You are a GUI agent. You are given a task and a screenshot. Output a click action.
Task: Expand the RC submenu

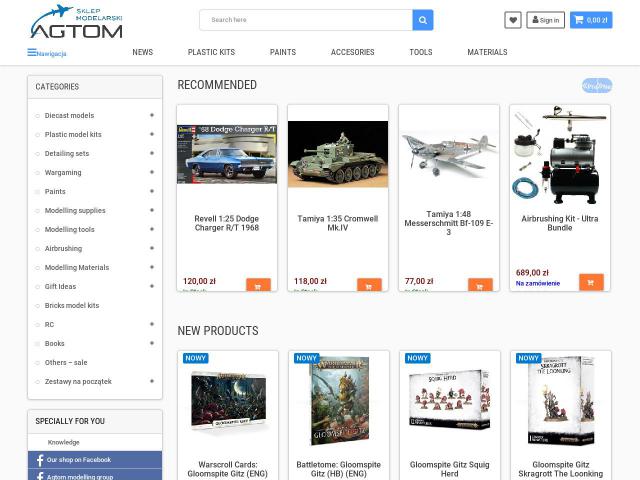(x=152, y=324)
